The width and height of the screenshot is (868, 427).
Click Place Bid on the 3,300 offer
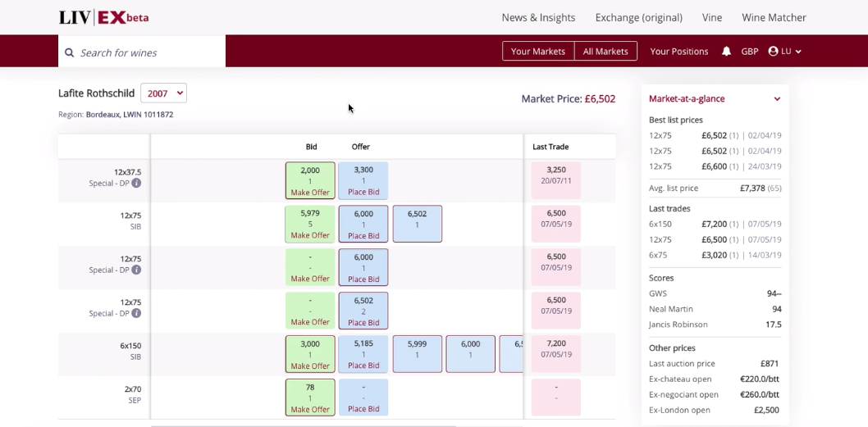pos(363,193)
